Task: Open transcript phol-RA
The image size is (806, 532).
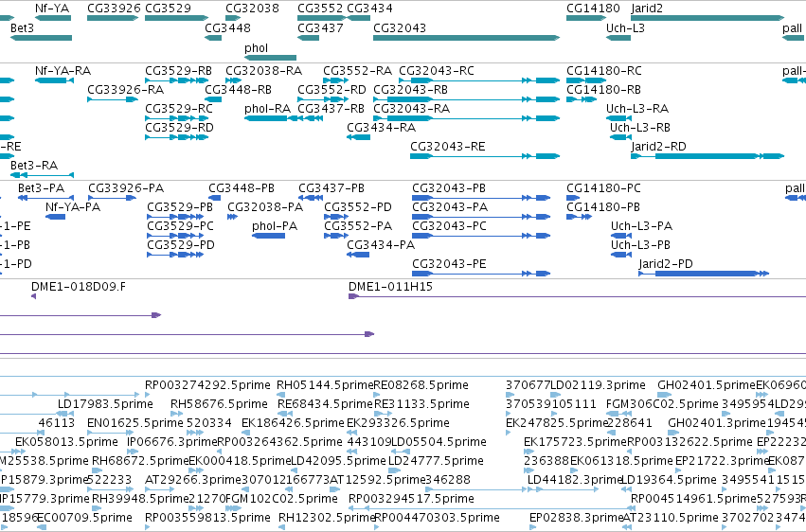Action: pyautogui.click(x=267, y=108)
